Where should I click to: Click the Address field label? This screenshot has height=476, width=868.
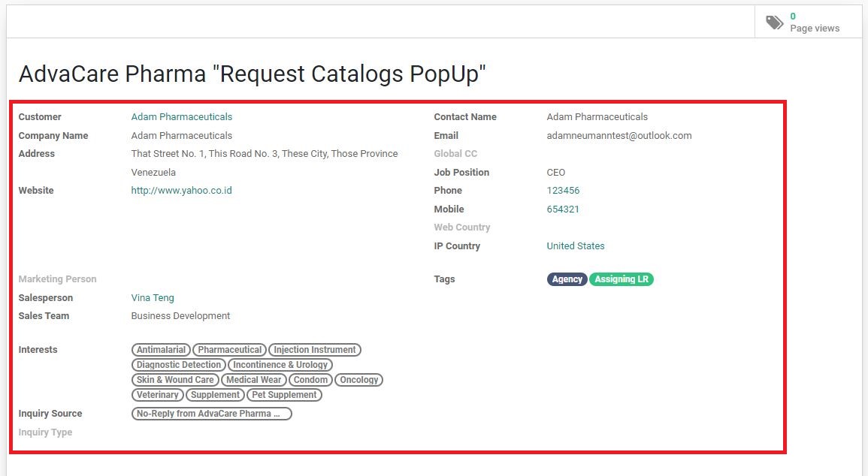point(37,154)
